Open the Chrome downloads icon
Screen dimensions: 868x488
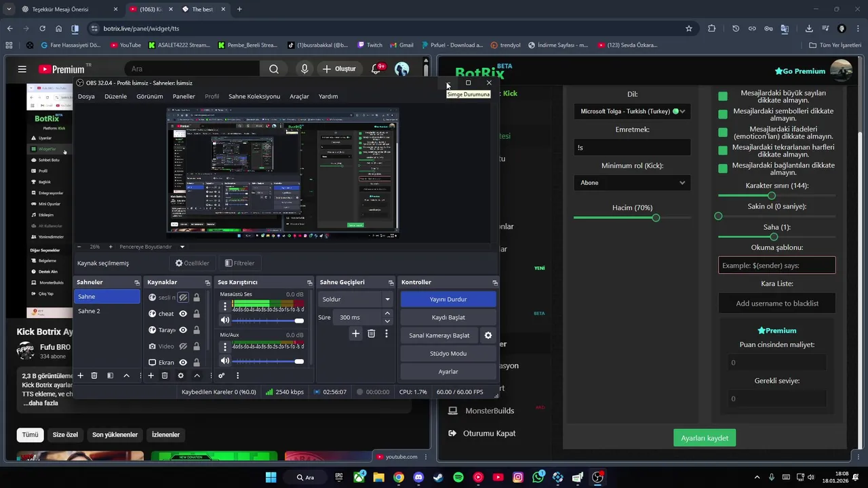(809, 28)
